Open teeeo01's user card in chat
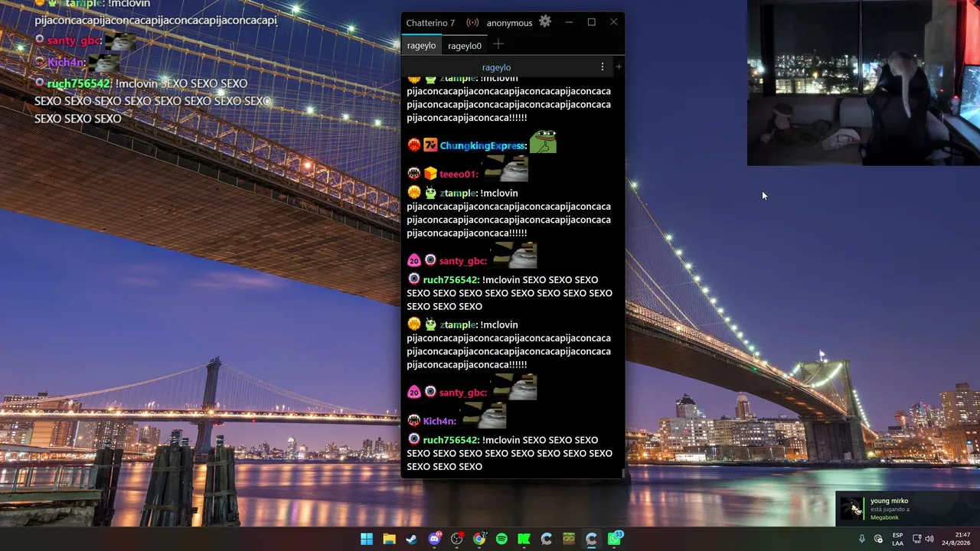This screenshot has width=980, height=551. 459,174
